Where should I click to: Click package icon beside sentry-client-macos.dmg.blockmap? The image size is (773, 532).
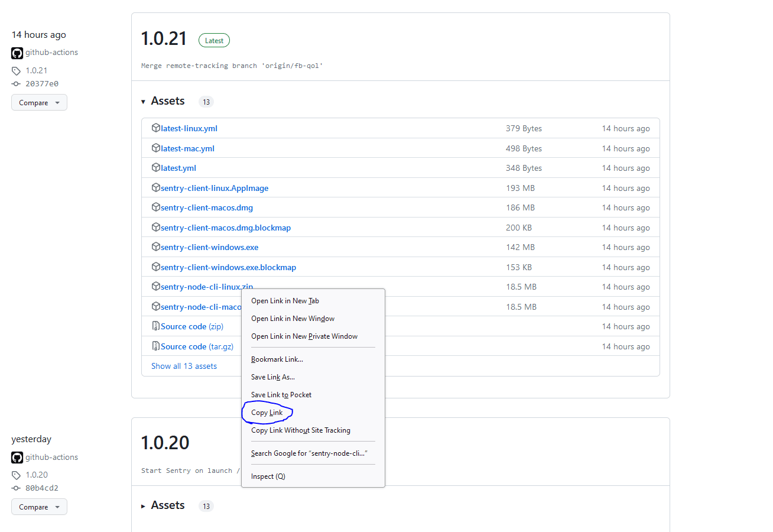pyautogui.click(x=156, y=227)
